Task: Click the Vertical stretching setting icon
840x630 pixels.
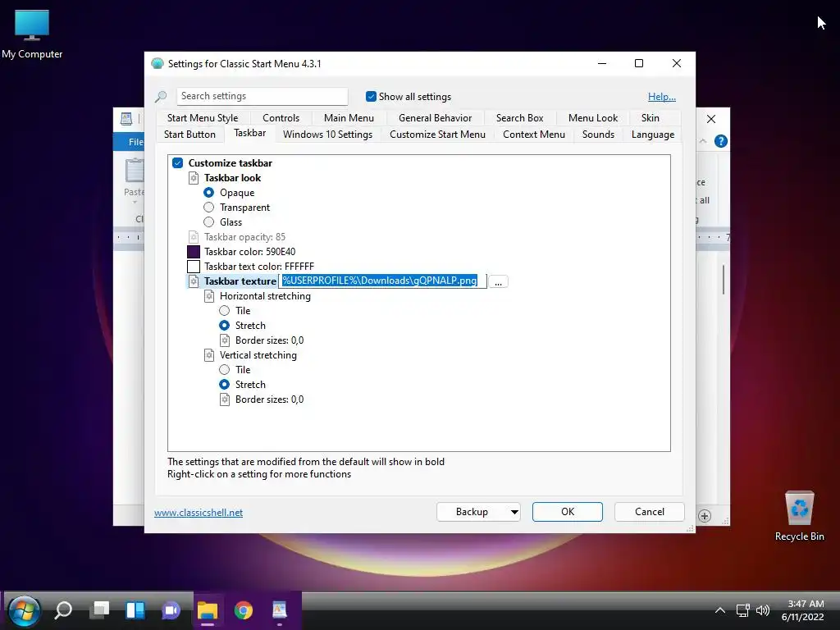Action: 209,355
